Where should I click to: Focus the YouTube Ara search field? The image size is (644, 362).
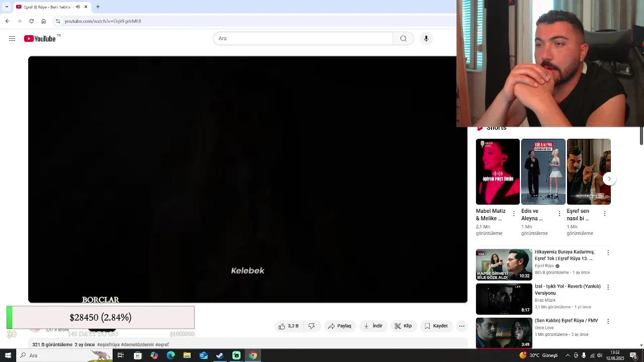tap(303, 39)
